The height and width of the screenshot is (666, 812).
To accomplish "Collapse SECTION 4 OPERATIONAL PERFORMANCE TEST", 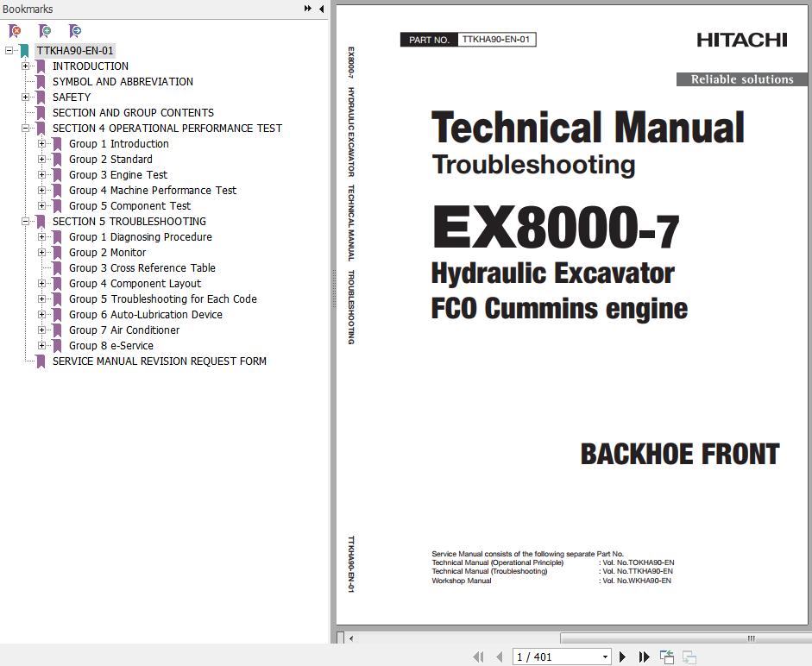I will pyautogui.click(x=25, y=128).
